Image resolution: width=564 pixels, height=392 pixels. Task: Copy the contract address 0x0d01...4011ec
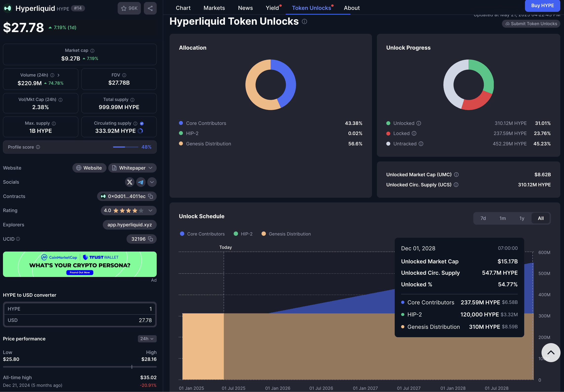click(x=151, y=196)
